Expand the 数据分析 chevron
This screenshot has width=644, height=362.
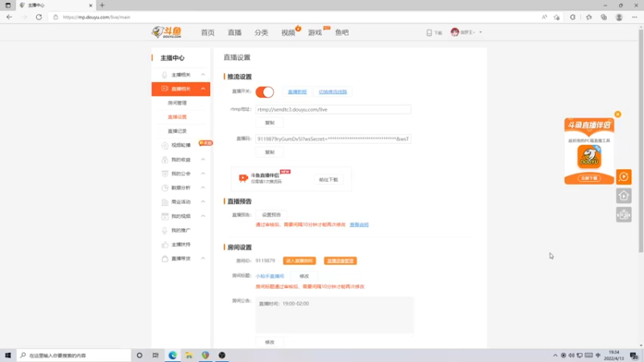[x=203, y=187]
